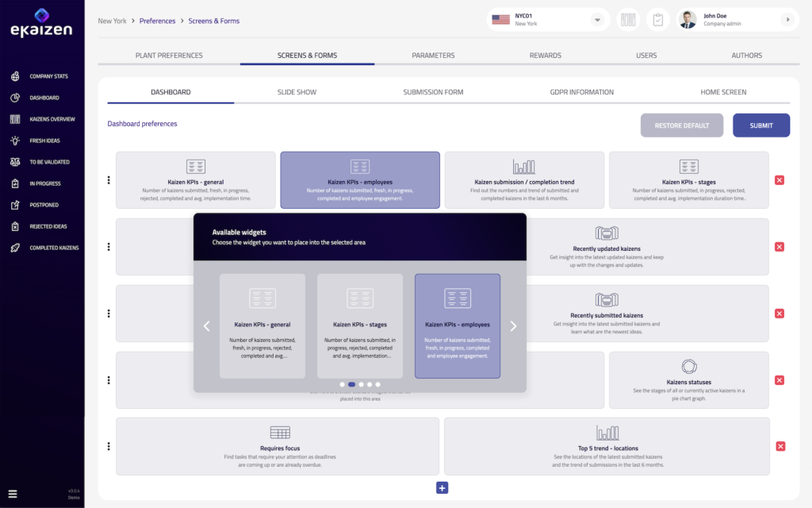This screenshot has height=508, width=812.
Task: Open Company Stats in the sidebar
Action: (x=48, y=76)
